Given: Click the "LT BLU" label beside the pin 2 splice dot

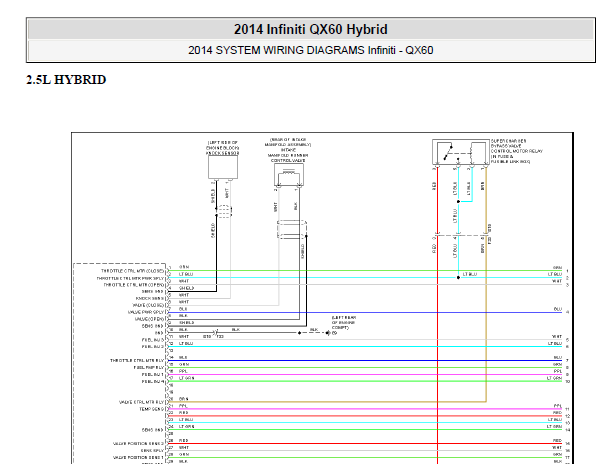Looking at the screenshot, I should tap(470, 274).
